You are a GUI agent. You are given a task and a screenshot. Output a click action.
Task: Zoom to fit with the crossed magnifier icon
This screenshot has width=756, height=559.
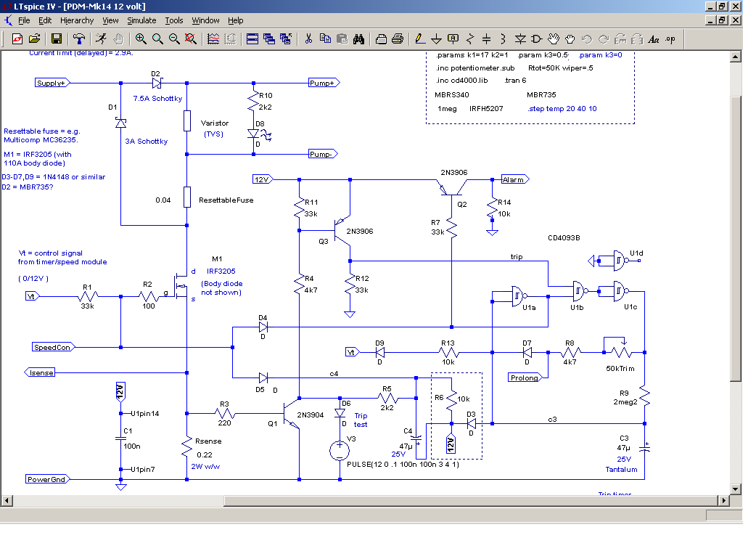pos(191,39)
